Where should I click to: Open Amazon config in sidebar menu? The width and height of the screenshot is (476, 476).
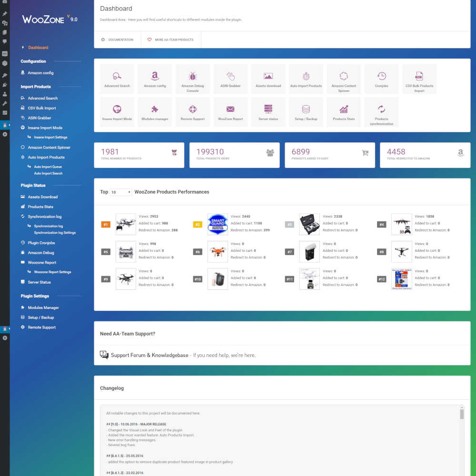[40, 73]
